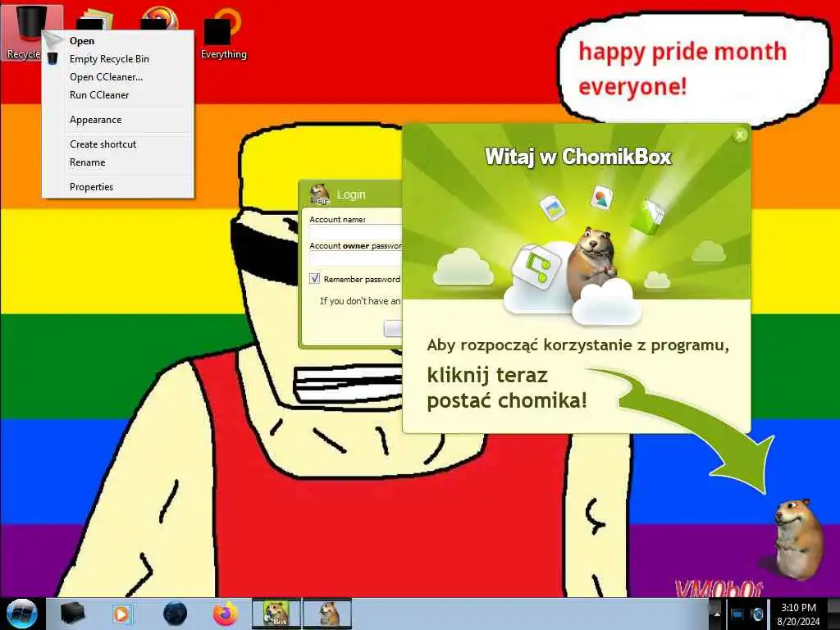Image resolution: width=840 pixels, height=630 pixels.
Task: Switch to the hamster taskbar button beside Box
Action: tap(327, 614)
